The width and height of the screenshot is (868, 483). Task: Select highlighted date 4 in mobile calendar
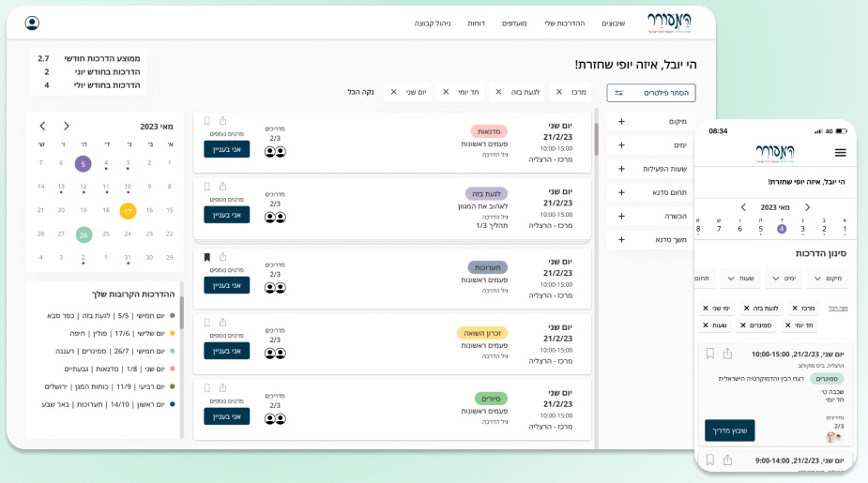(x=782, y=229)
